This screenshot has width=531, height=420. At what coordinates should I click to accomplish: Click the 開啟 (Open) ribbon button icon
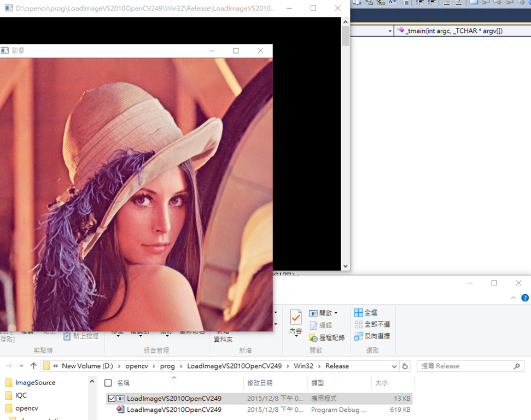[313, 313]
